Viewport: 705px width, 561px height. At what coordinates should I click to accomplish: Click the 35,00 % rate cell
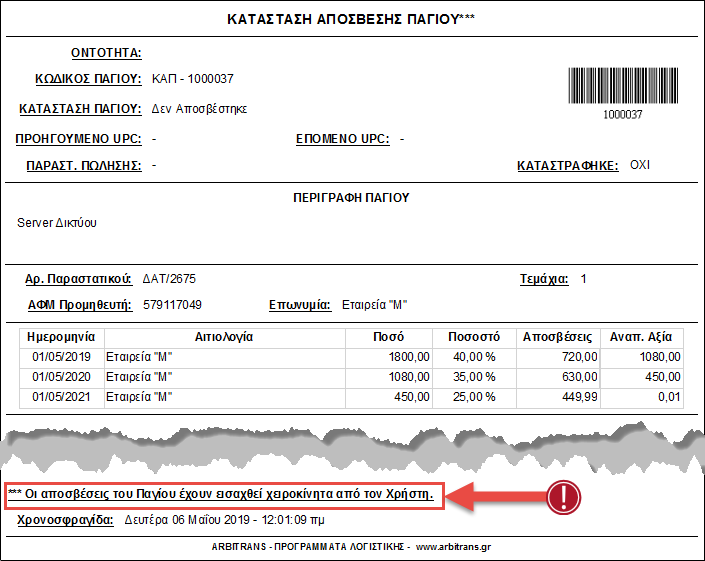[474, 377]
